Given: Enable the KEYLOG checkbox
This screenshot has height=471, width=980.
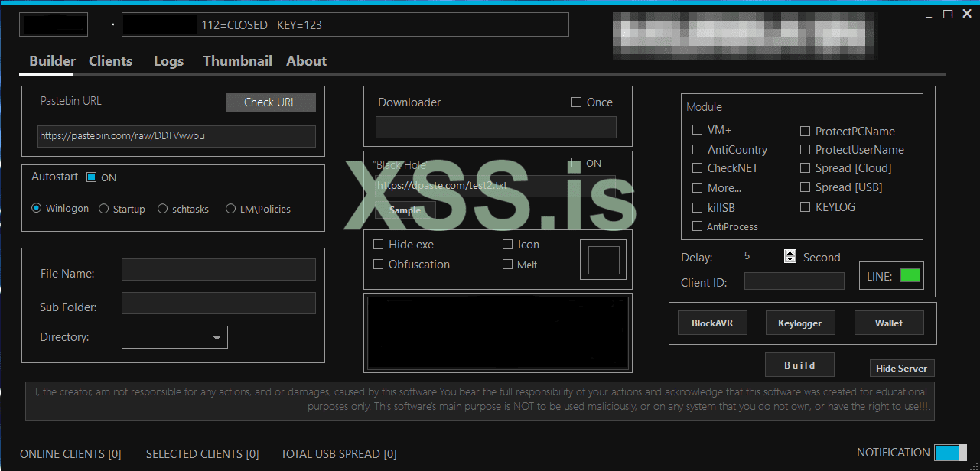Looking at the screenshot, I should (x=806, y=207).
